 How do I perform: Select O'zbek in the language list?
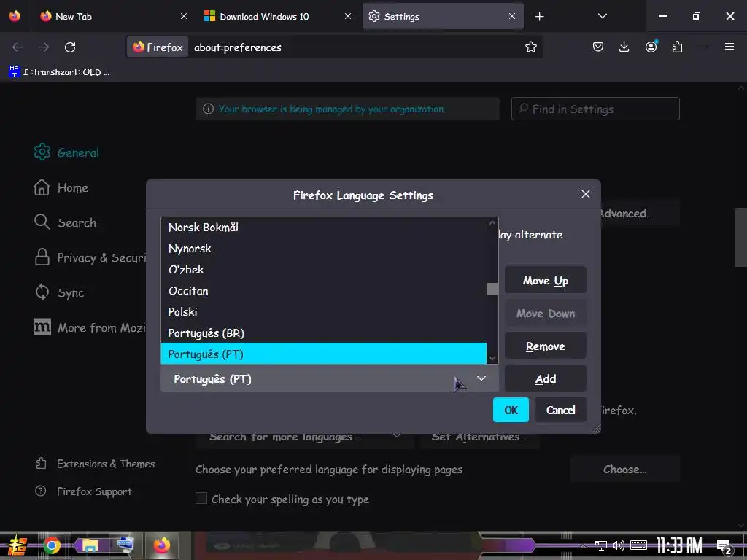pyautogui.click(x=323, y=270)
